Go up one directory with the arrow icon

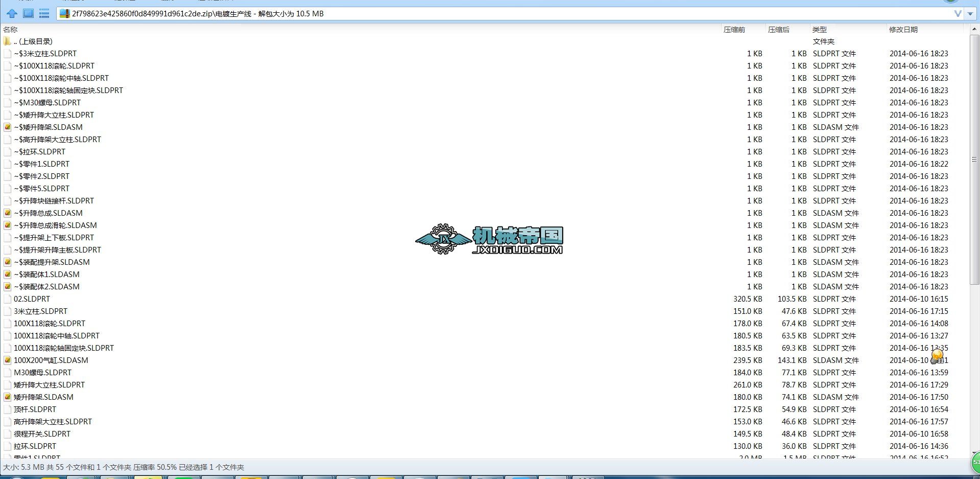tap(12, 13)
